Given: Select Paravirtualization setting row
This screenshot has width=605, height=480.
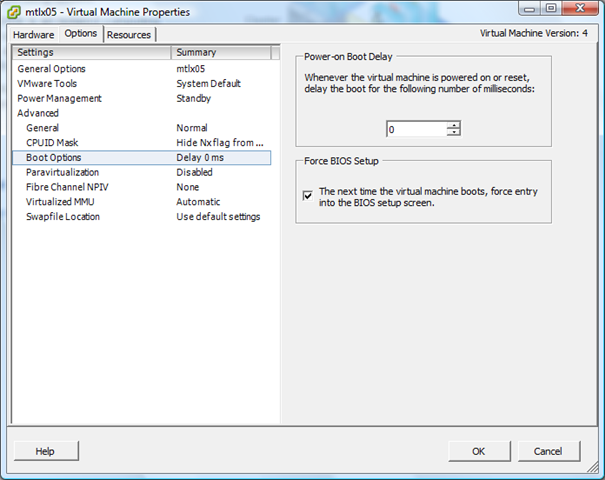Looking at the screenshot, I should pyautogui.click(x=142, y=172).
